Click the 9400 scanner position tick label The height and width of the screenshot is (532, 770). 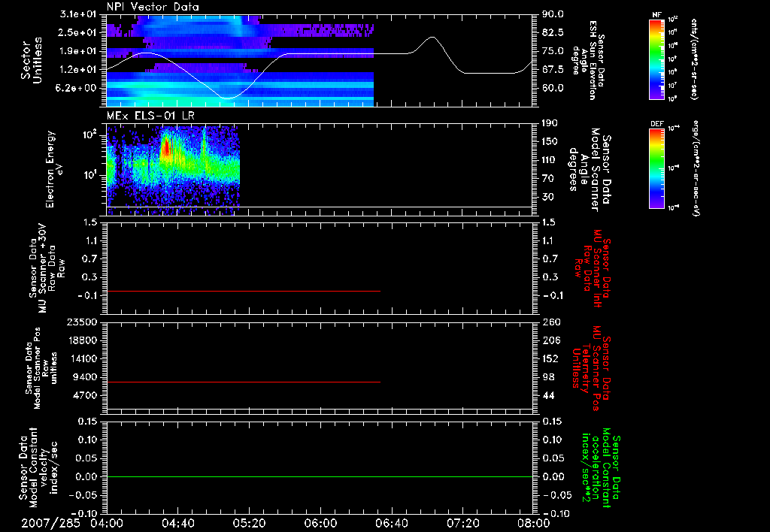(x=86, y=377)
